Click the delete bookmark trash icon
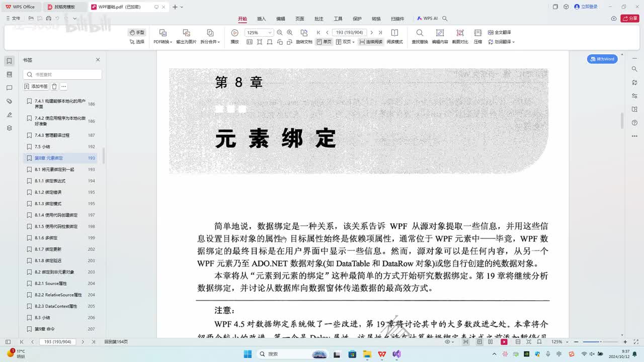Viewport: 644px width, 362px height. pos(54,86)
